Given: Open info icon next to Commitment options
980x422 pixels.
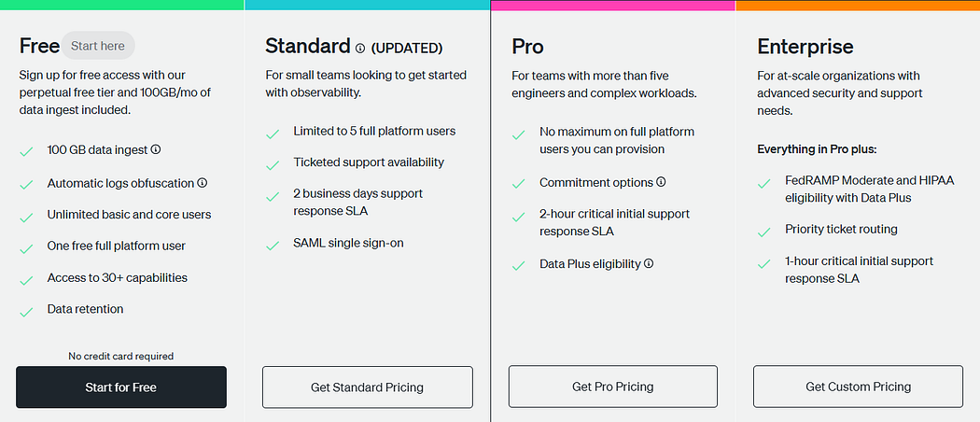Looking at the screenshot, I should pyautogui.click(x=661, y=183).
